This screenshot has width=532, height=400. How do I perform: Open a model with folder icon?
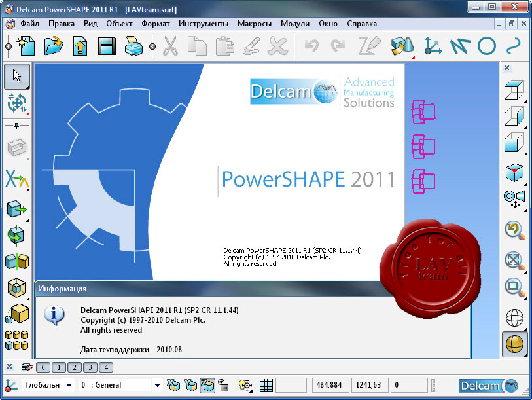click(x=54, y=46)
